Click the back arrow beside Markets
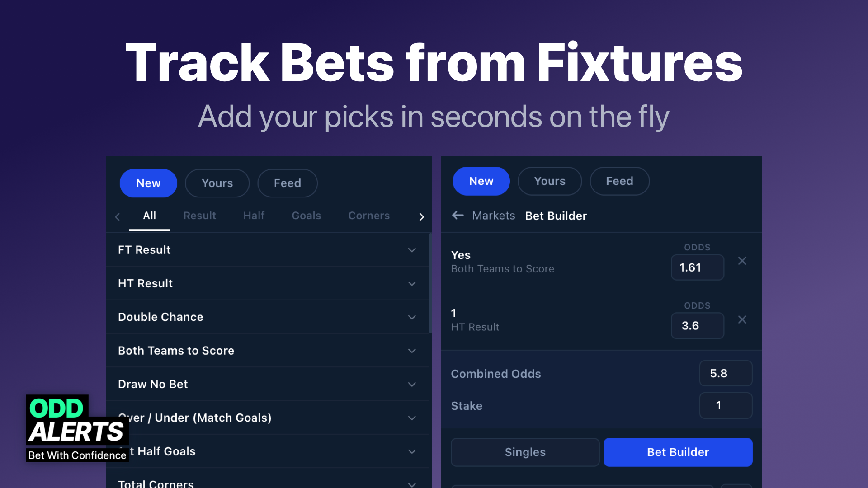 coord(458,216)
